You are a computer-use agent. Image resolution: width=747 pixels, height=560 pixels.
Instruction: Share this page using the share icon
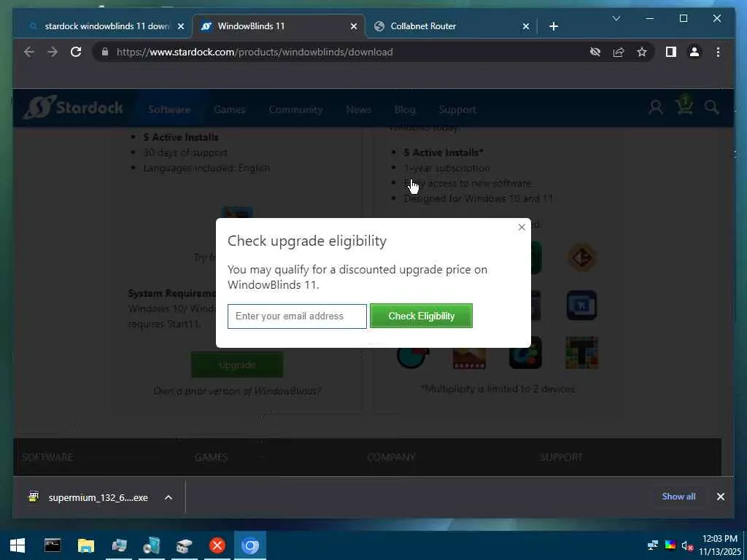tap(619, 52)
